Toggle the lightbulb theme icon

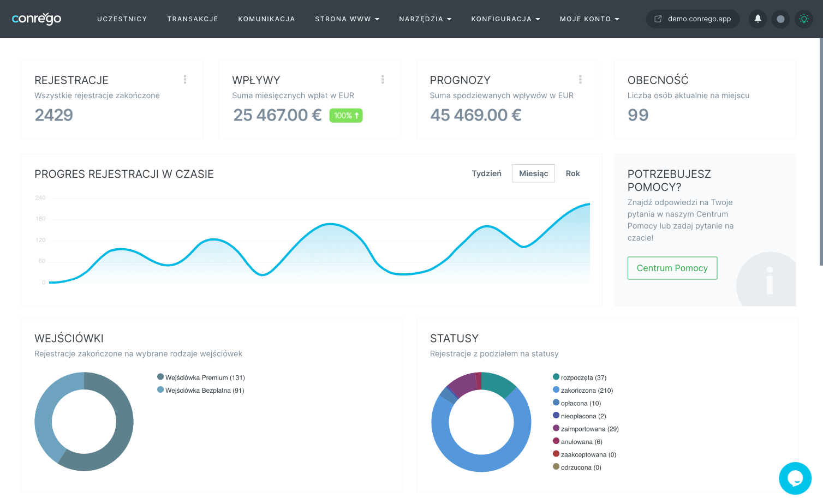(x=803, y=19)
